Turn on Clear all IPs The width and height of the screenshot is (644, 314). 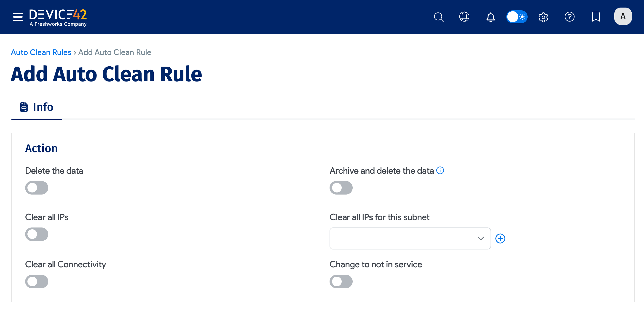click(37, 234)
